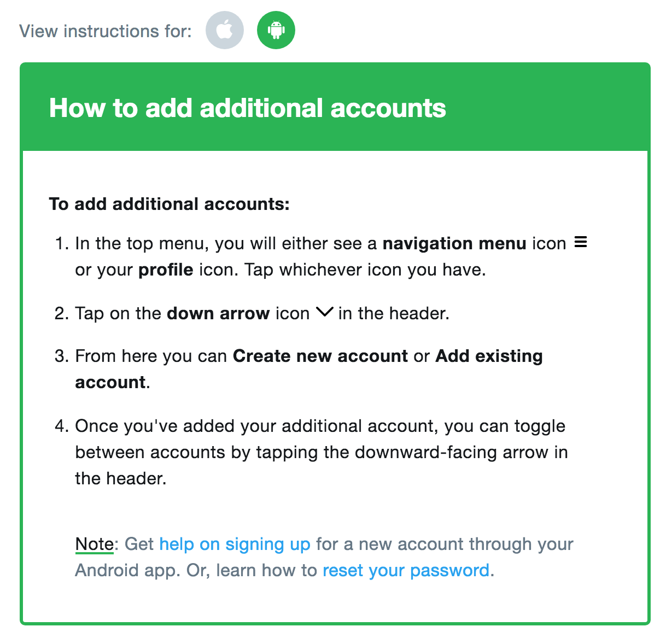The height and width of the screenshot is (644, 666).
Task: Follow the 'reset your password' link
Action: [406, 570]
